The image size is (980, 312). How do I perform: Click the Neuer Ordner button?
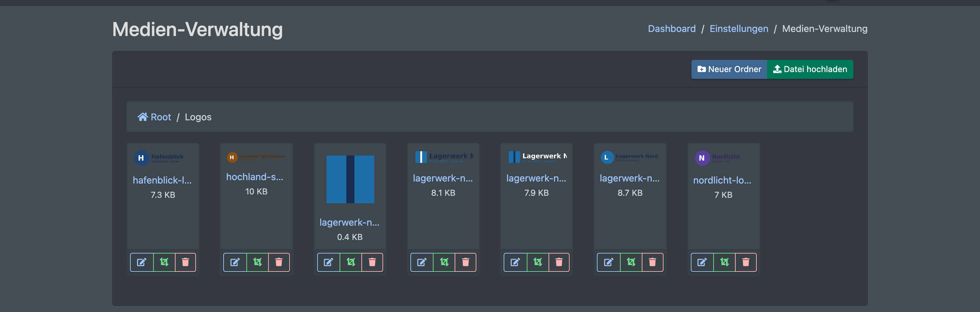click(x=729, y=69)
